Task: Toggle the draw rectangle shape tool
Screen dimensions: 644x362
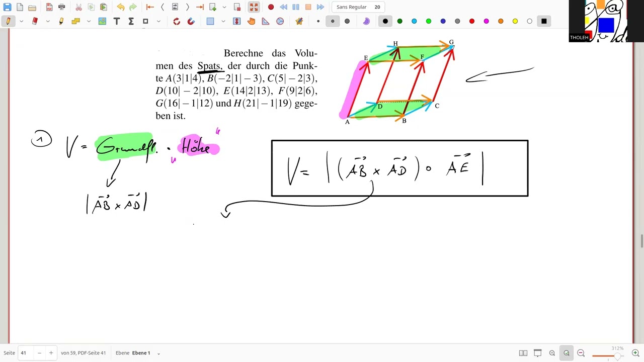Action: pyautogui.click(x=145, y=21)
